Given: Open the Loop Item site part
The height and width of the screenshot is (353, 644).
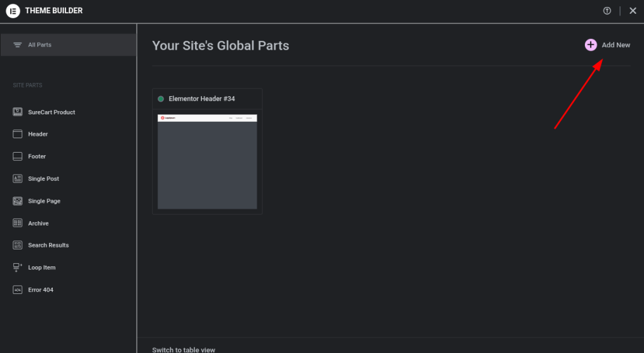Looking at the screenshot, I should click(42, 268).
